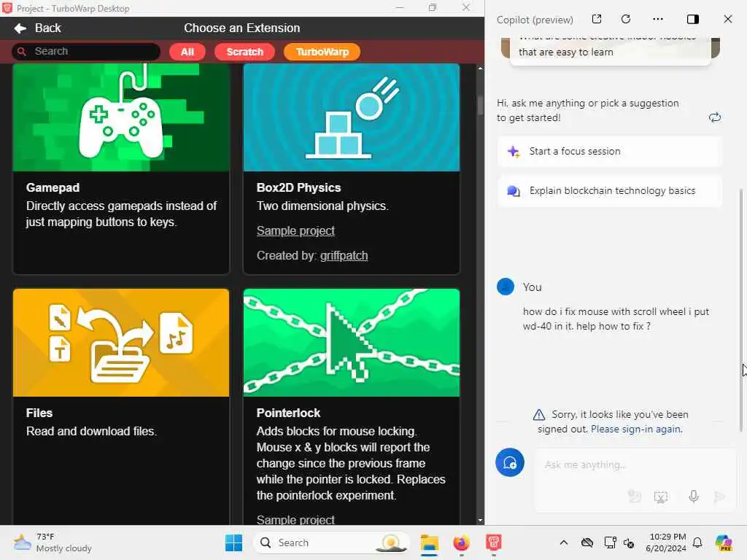Image resolution: width=747 pixels, height=560 pixels.
Task: Open the Windows Start menu
Action: click(x=233, y=542)
